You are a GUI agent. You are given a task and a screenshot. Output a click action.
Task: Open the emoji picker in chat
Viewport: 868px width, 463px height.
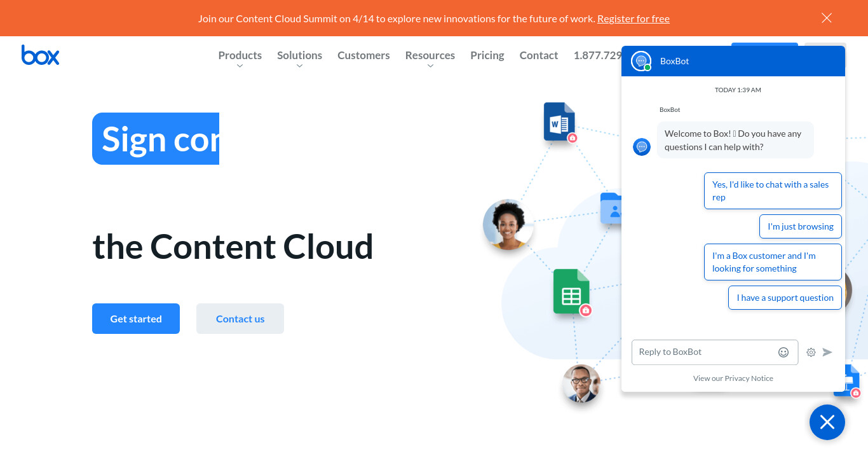(x=783, y=352)
